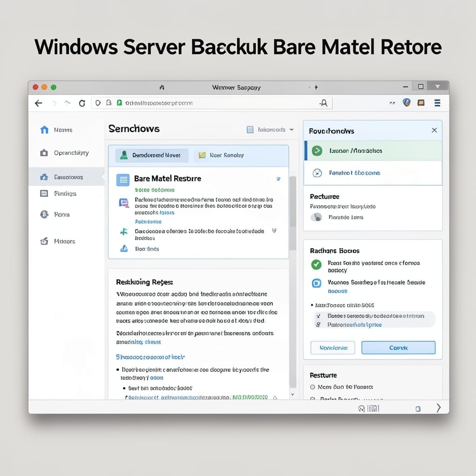Click the blue square icon under Racthons Bocros
Viewport: 476px width, 476px height.
(317, 283)
